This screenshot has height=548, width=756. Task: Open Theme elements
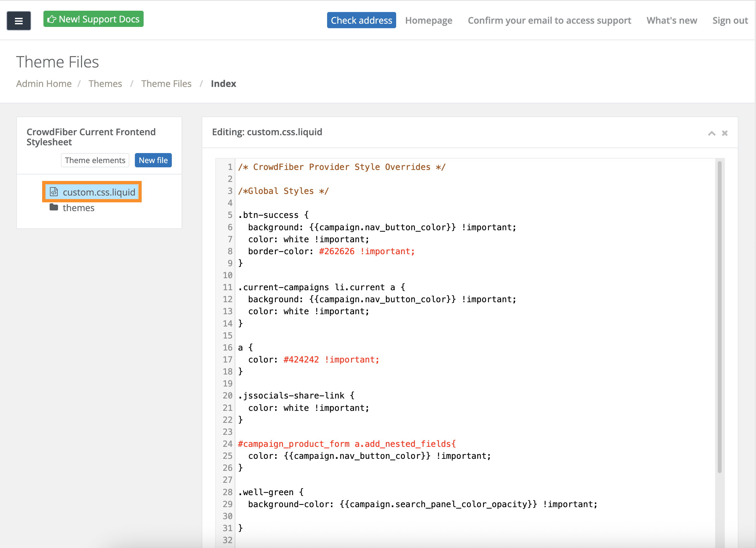pos(95,160)
